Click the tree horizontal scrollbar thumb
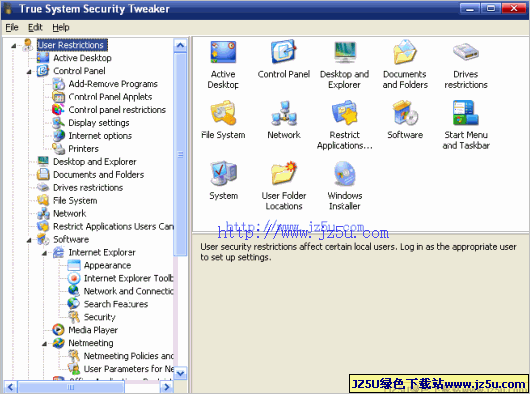The image size is (530, 394). (x=71, y=387)
